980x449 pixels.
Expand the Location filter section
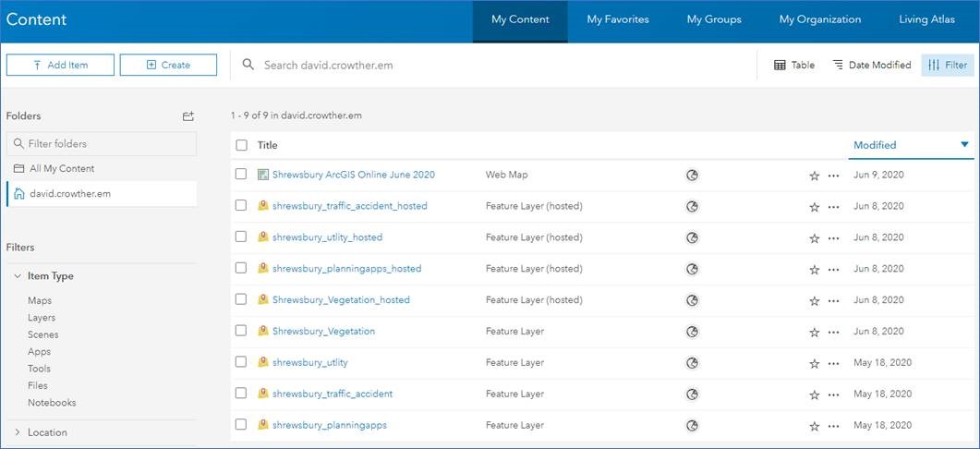point(17,432)
